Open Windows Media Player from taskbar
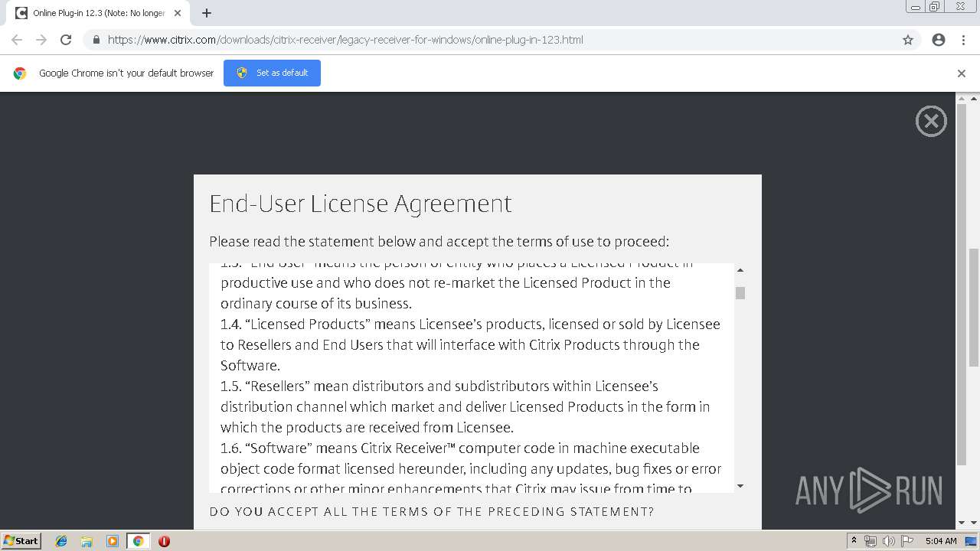The width and height of the screenshot is (980, 551). coord(113,541)
